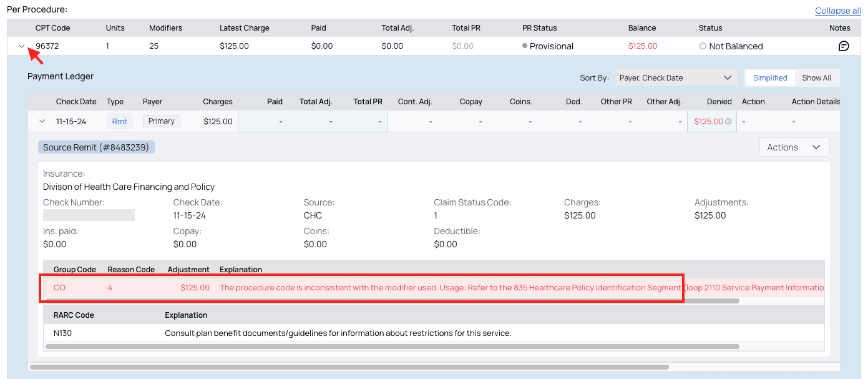
Task: Click the Modifiers value 25
Action: point(154,46)
